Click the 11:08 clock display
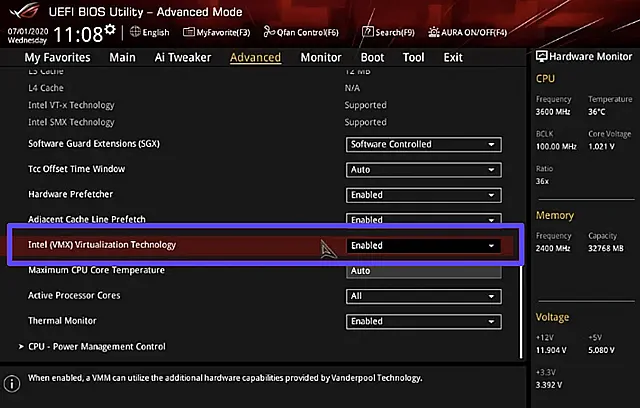640x408 pixels. (x=78, y=34)
